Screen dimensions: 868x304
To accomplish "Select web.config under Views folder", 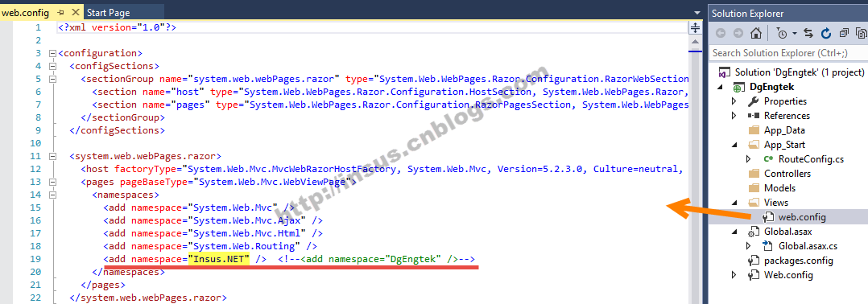I will coord(802,217).
